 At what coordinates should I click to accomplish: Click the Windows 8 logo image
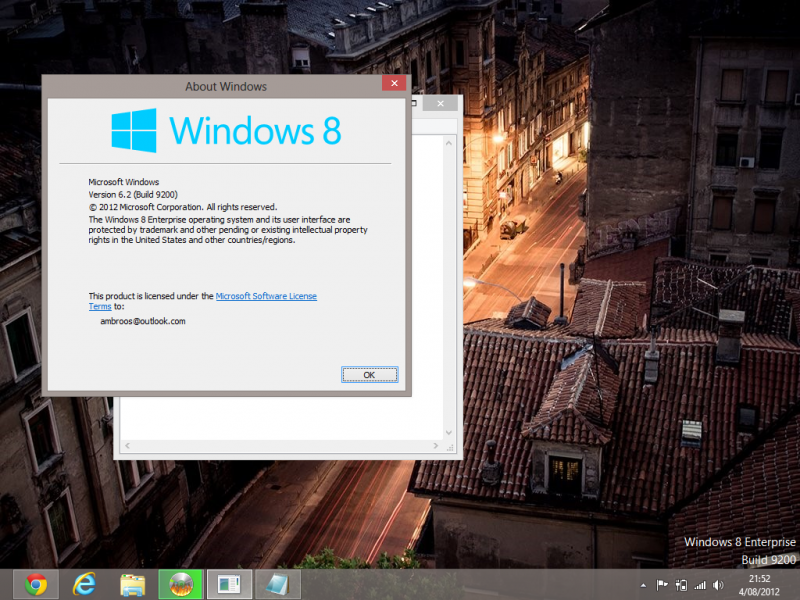pos(226,130)
